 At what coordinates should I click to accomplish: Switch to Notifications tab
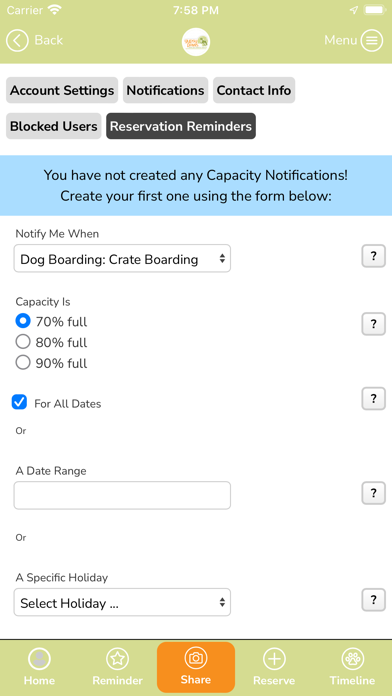[x=165, y=90]
